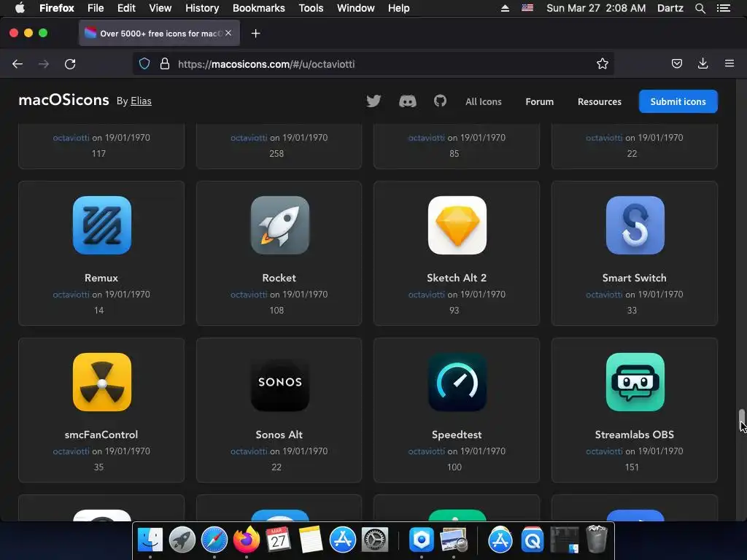This screenshot has width=747, height=560.
Task: Open Safari from the Dock
Action: pos(214,540)
